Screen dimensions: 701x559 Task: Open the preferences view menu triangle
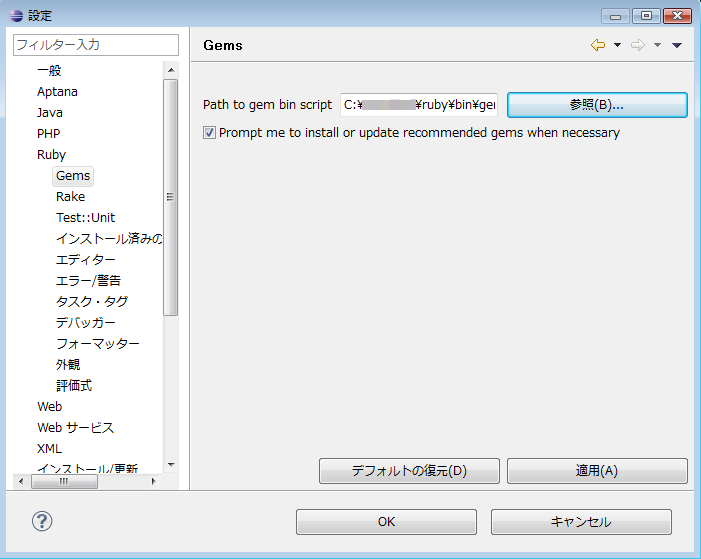[676, 45]
